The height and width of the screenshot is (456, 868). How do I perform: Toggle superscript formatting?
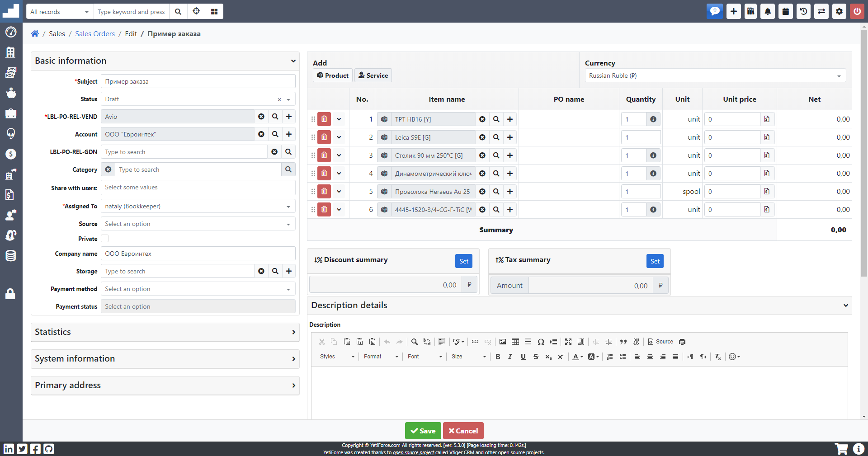[x=561, y=357]
